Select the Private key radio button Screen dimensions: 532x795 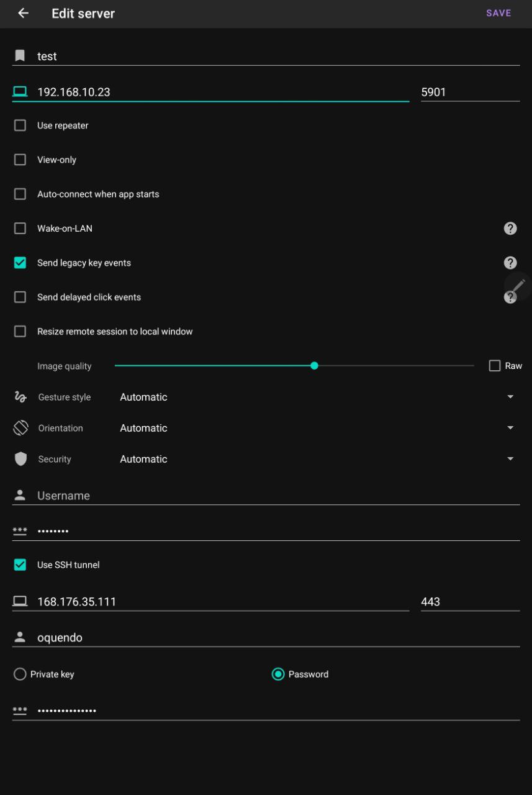20,674
